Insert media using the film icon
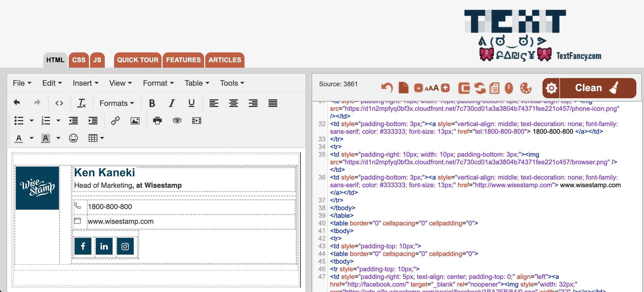 click(196, 120)
